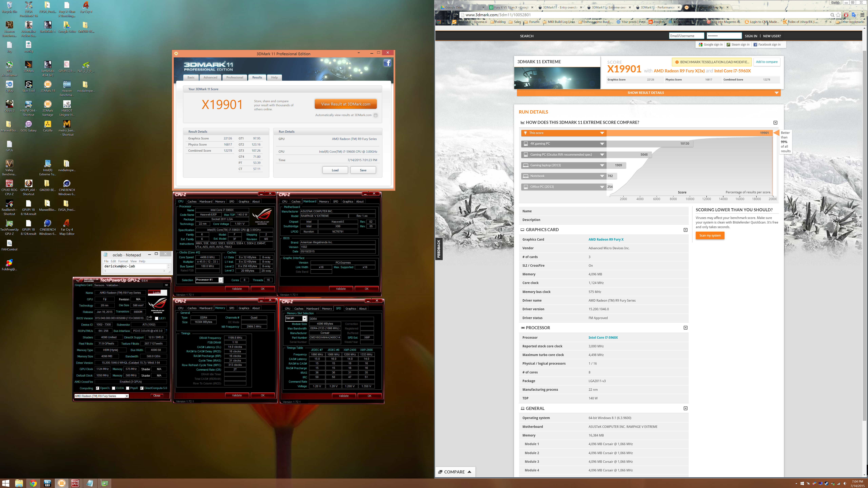
Task: Switch to the Help tab in 3DMark 11
Action: (275, 77)
